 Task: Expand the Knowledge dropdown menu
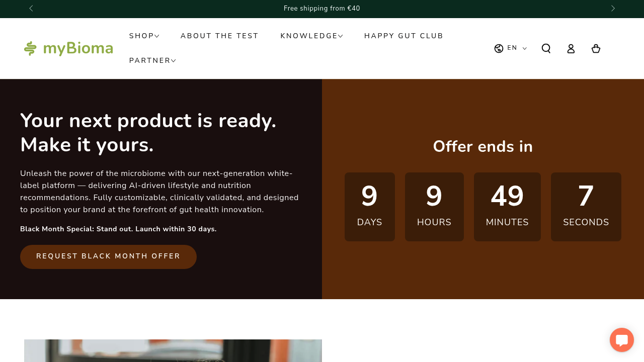coord(311,36)
